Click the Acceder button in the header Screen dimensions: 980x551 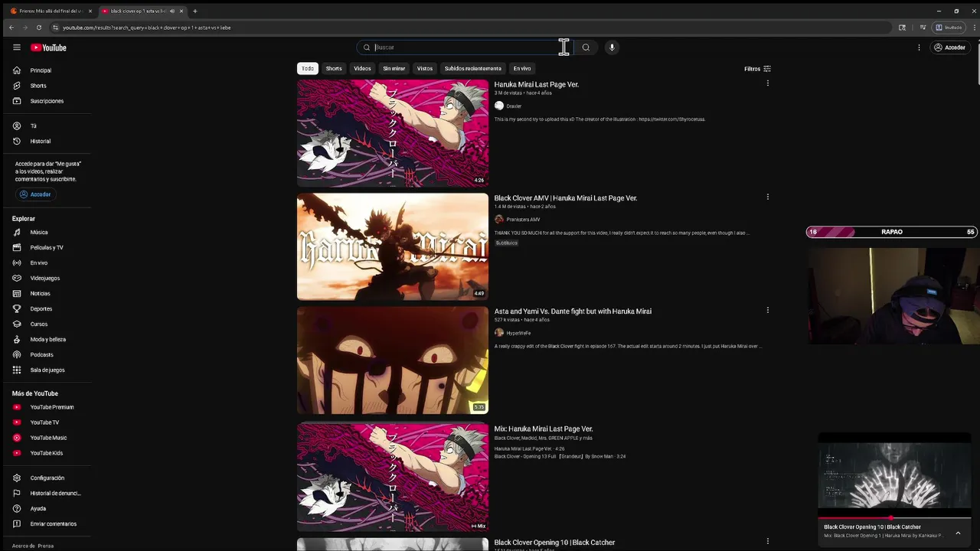pyautogui.click(x=949, y=47)
